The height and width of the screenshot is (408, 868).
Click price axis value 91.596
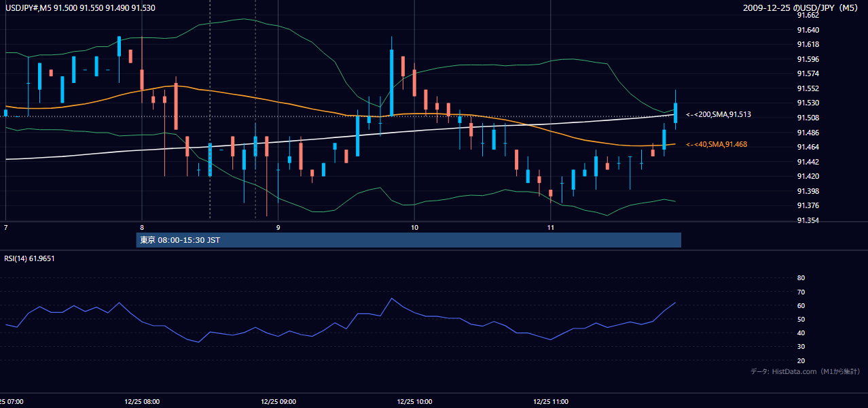[808, 59]
